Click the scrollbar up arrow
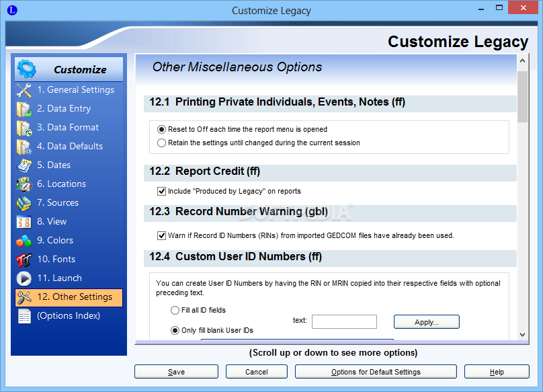Image resolution: width=543 pixels, height=392 pixels. click(x=523, y=61)
